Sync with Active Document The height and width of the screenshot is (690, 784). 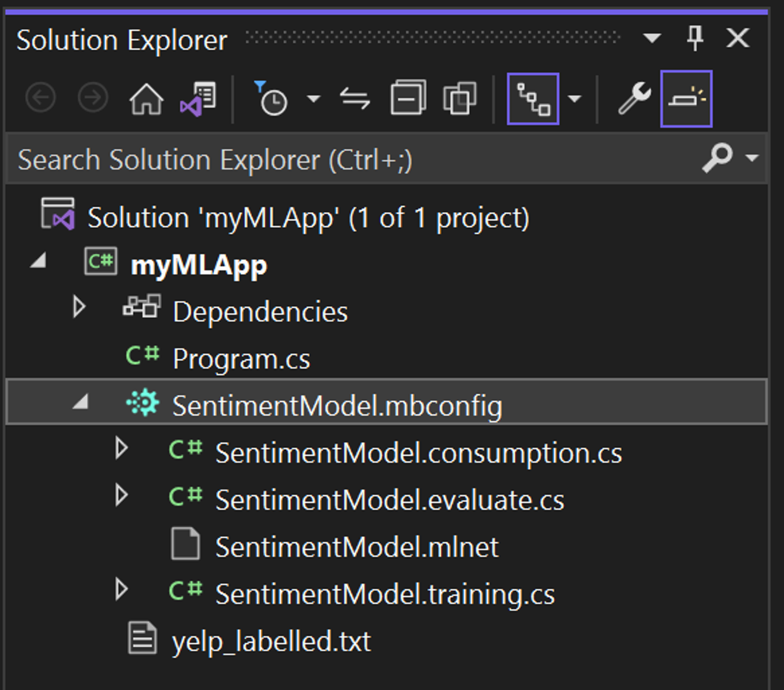(354, 98)
